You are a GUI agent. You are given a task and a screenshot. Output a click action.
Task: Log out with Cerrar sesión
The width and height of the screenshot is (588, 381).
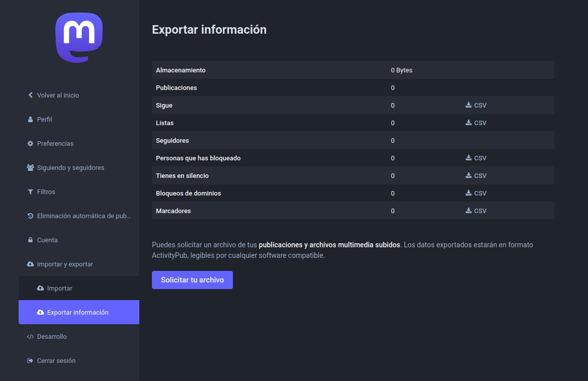point(56,361)
